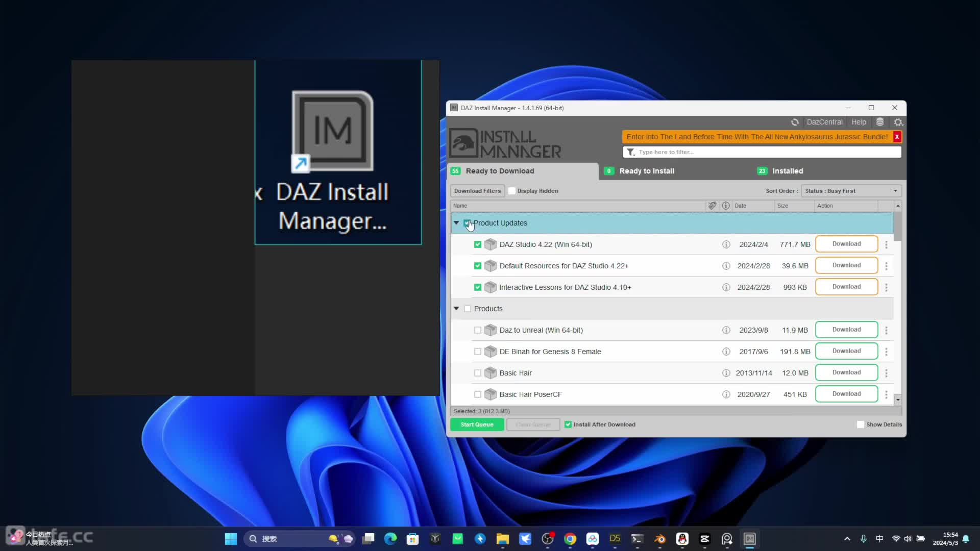Image resolution: width=980 pixels, height=551 pixels.
Task: Switch to Ready to Install tab
Action: 647,171
